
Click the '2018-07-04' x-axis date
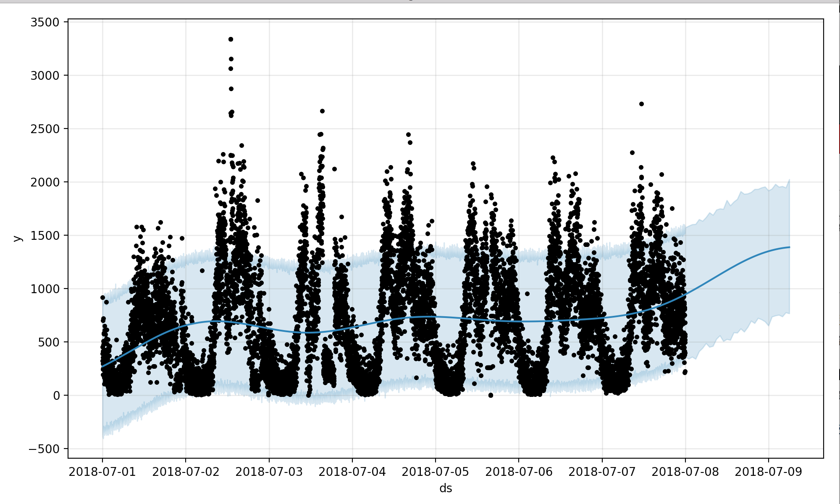tap(352, 472)
